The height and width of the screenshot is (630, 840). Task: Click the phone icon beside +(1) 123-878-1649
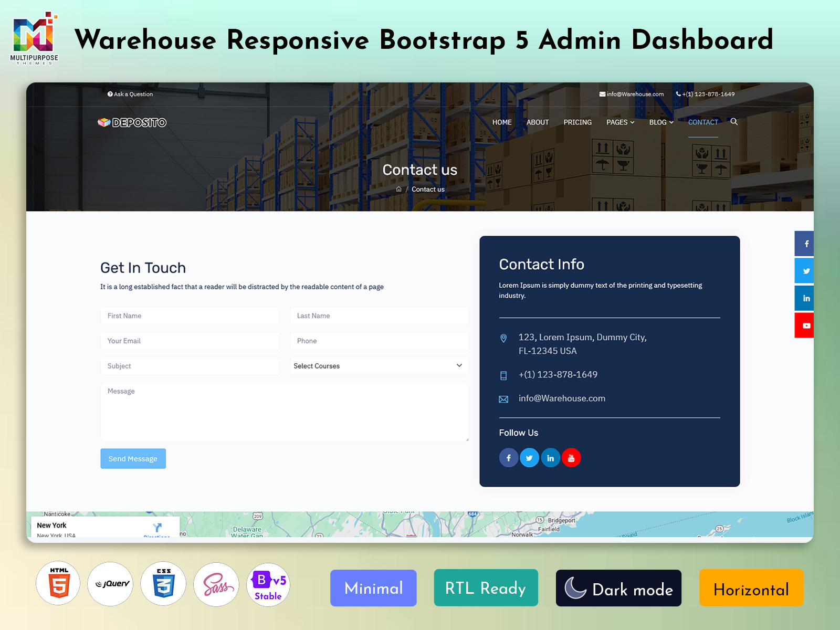point(503,375)
